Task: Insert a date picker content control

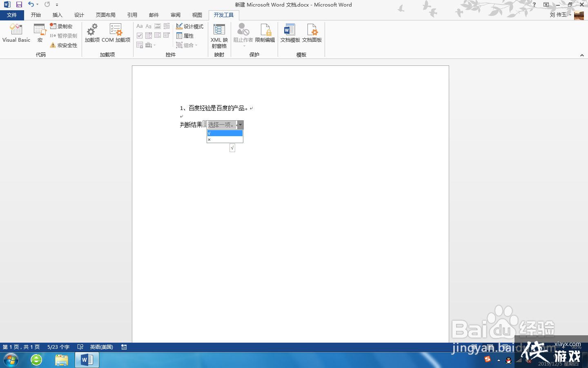Action: click(167, 36)
